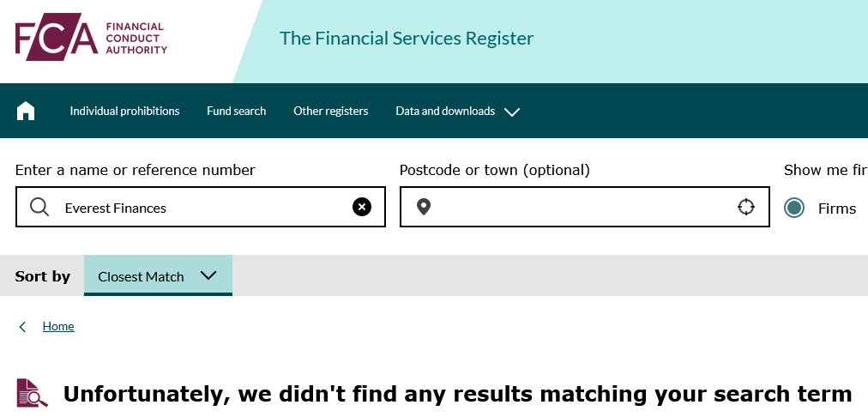Clear the search text with X icon
The width and height of the screenshot is (868, 417).
361,207
